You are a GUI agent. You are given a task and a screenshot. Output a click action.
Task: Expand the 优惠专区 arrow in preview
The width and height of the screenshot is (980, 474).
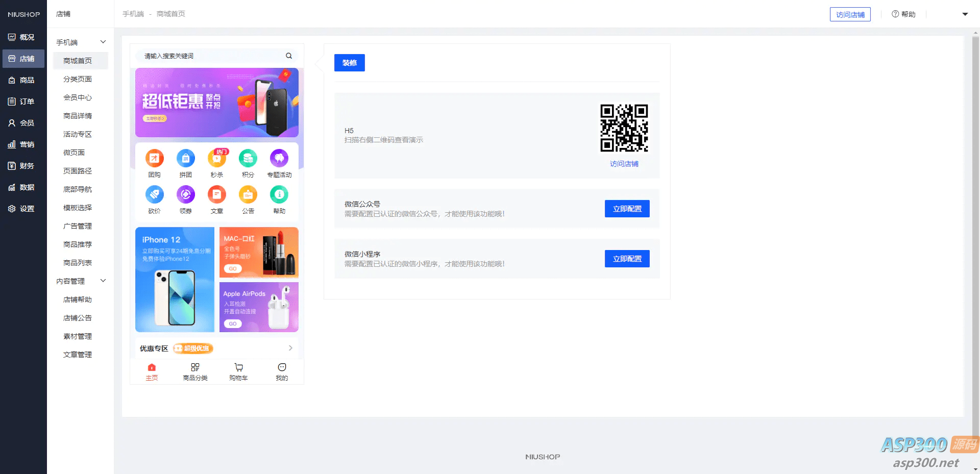pos(290,348)
